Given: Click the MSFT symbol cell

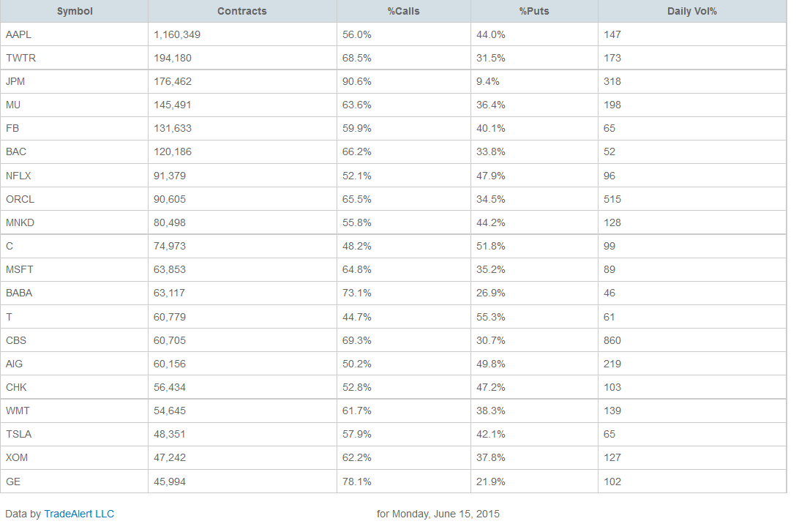Looking at the screenshot, I should (19, 269).
